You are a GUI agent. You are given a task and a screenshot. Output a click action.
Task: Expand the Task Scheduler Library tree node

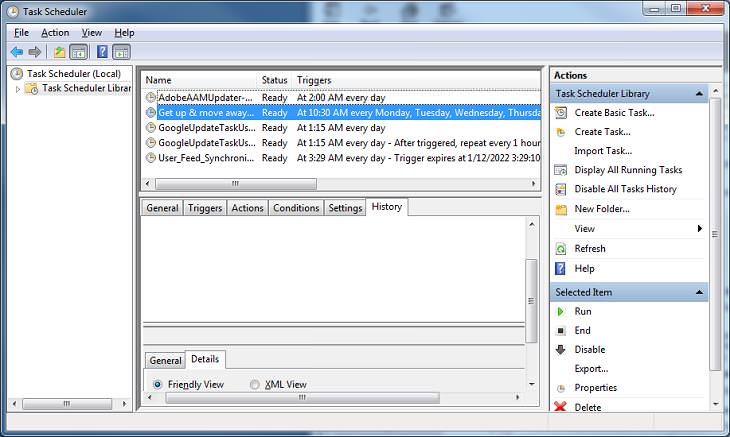[x=18, y=88]
